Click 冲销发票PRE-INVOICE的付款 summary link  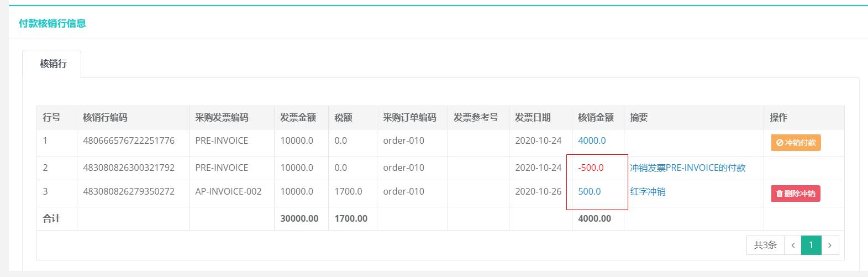tap(688, 168)
